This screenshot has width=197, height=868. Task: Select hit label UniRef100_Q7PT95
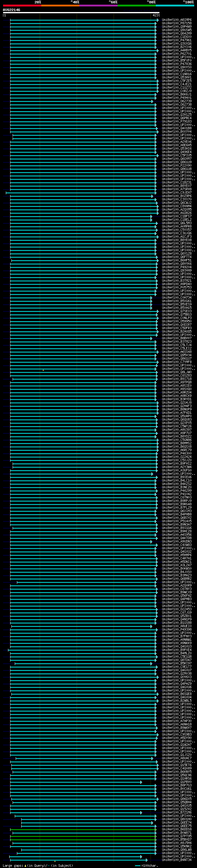coord(177,836)
